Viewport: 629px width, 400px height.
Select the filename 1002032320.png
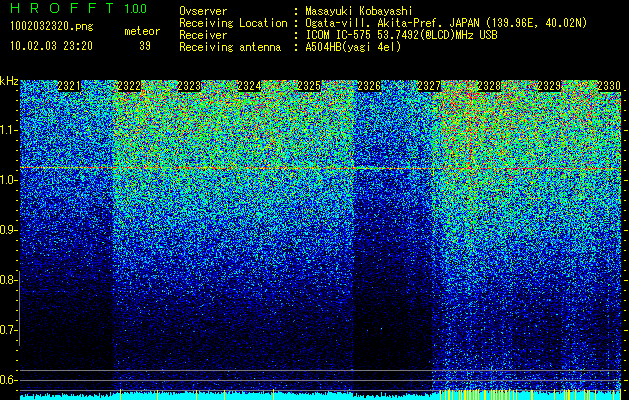click(x=52, y=27)
